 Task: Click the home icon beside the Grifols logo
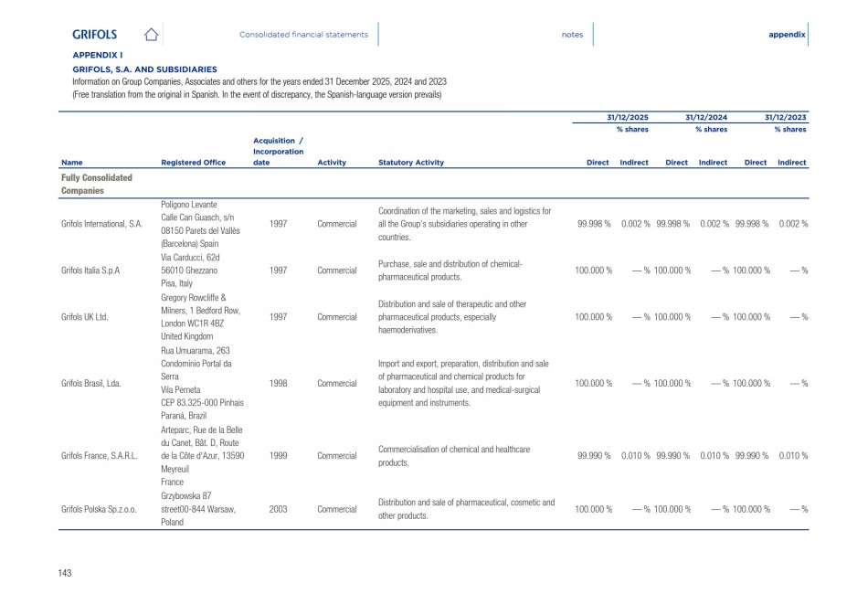152,35
